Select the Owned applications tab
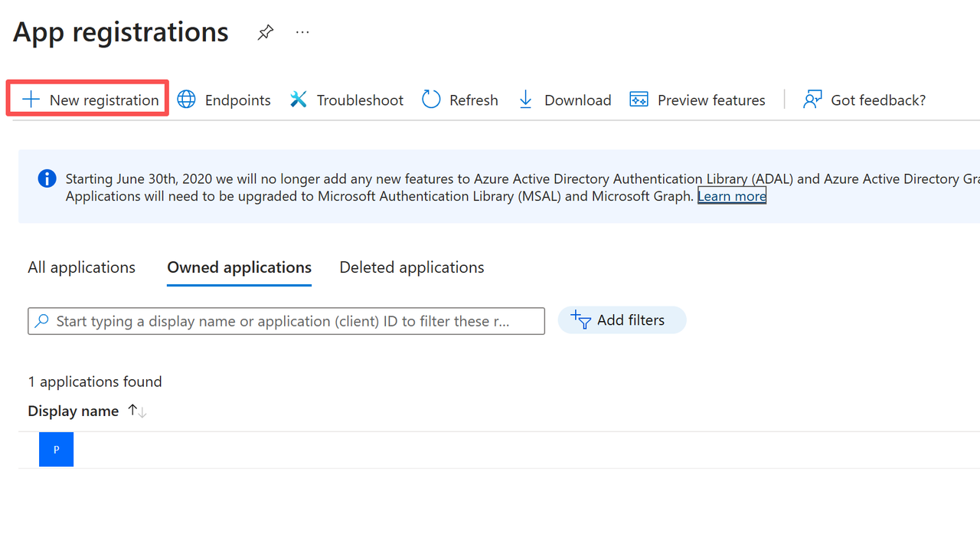The height and width of the screenshot is (534, 980). [x=239, y=267]
